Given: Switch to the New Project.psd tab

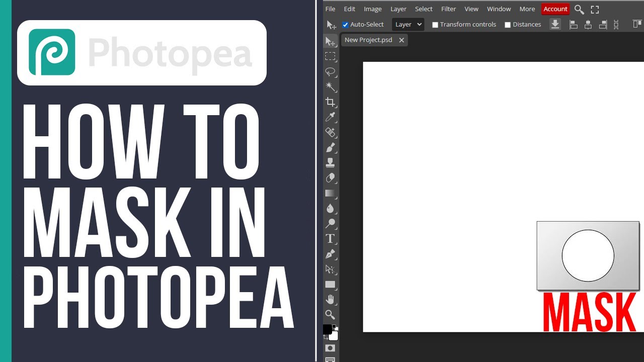Looking at the screenshot, I should pos(368,40).
